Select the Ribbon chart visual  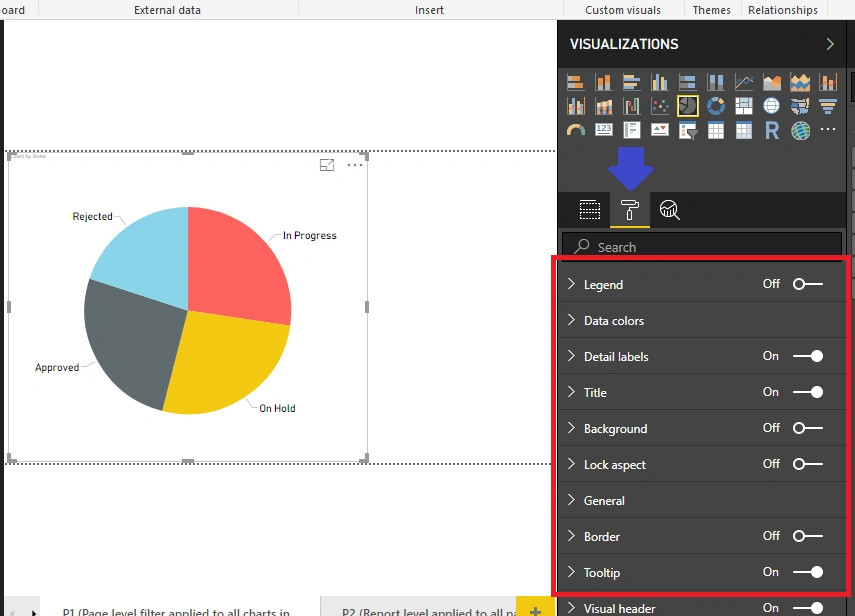click(x=603, y=106)
